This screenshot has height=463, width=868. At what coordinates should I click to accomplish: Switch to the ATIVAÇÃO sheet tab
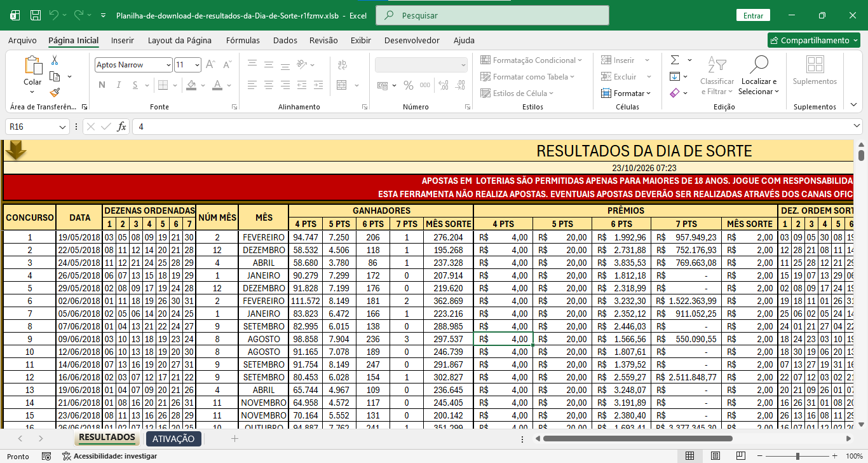173,439
